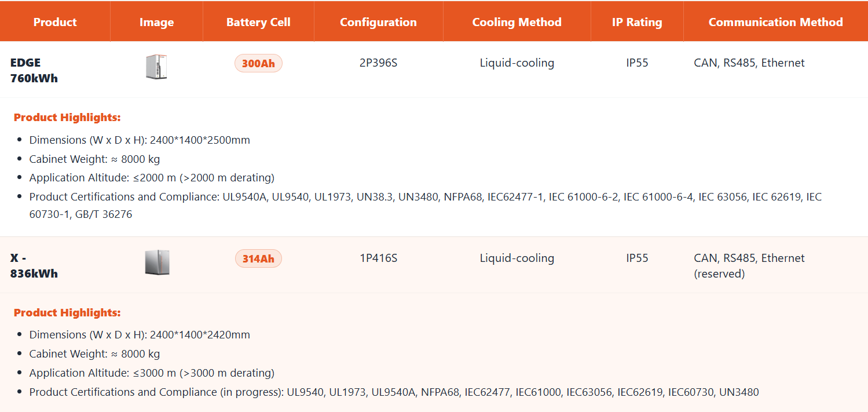Viewport: 868px width, 412px height.
Task: Click the X-836kWh row IP55 rating
Action: click(637, 258)
